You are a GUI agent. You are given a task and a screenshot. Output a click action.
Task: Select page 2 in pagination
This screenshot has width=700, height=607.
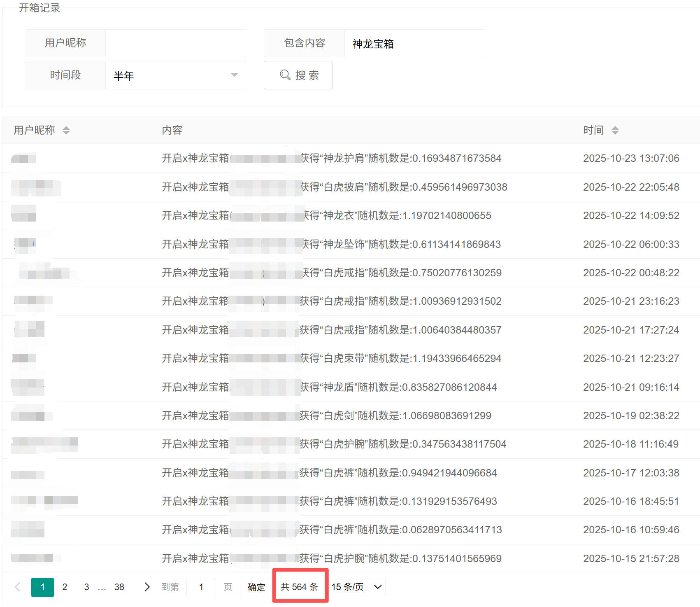click(65, 587)
